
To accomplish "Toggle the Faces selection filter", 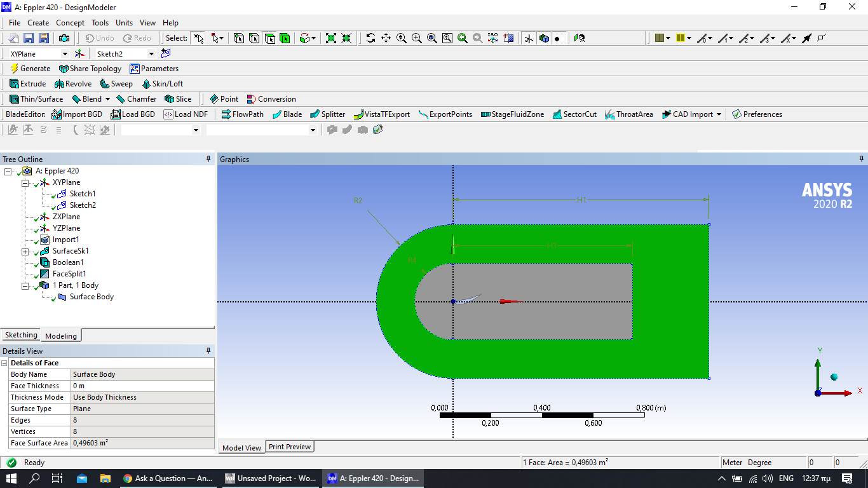I will (269, 38).
